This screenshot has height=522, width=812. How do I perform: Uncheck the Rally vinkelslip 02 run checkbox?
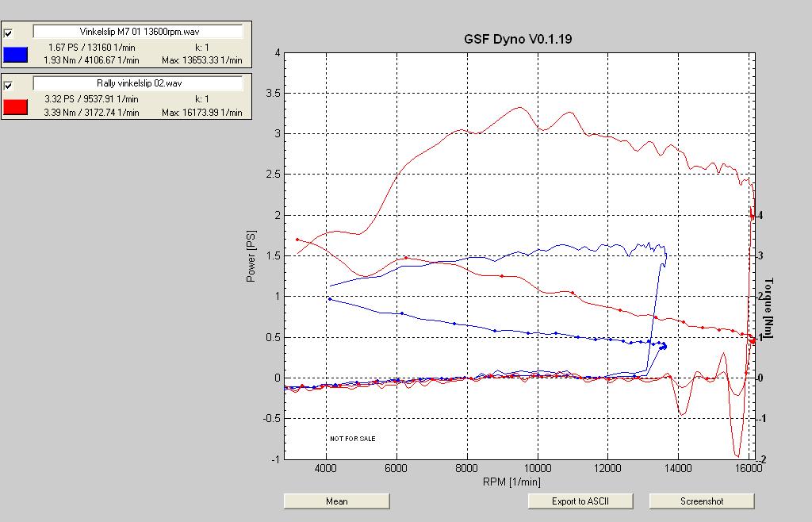coord(9,85)
